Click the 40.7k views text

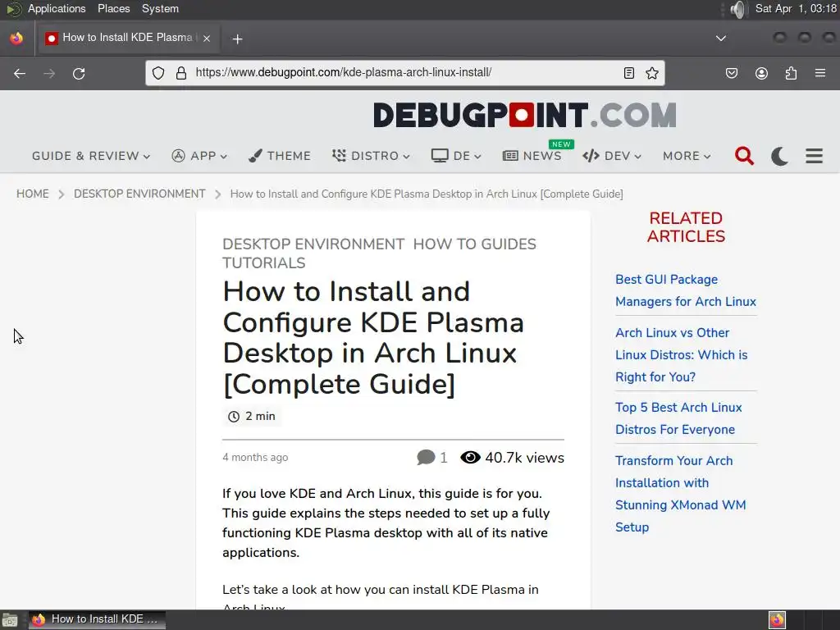tap(524, 458)
